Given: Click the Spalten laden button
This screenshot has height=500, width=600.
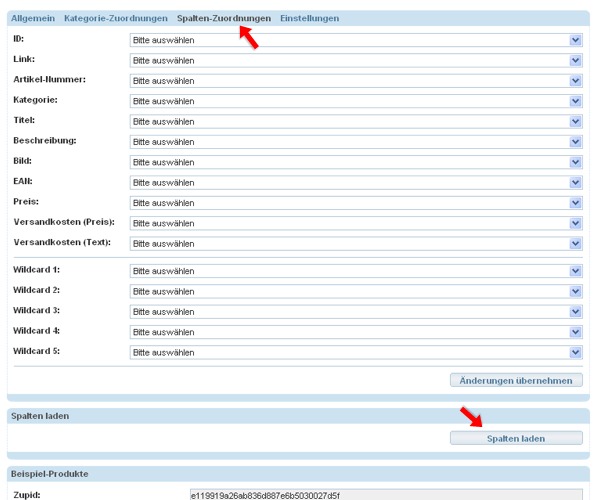Looking at the screenshot, I should point(516,438).
